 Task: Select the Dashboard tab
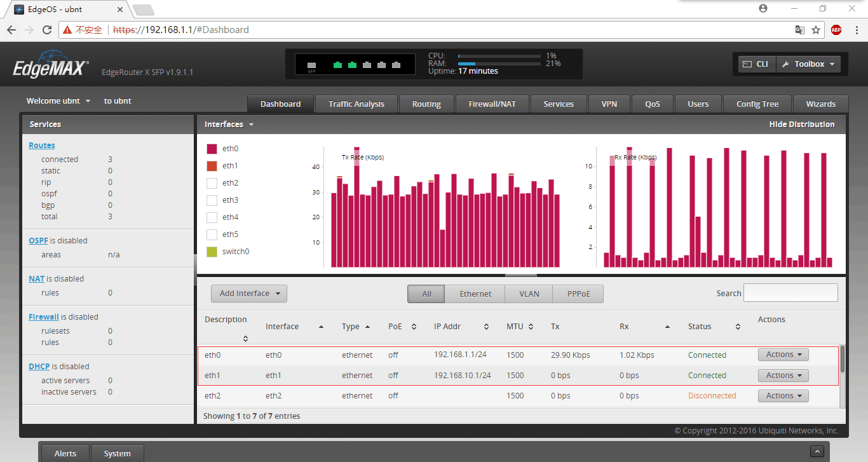[280, 104]
